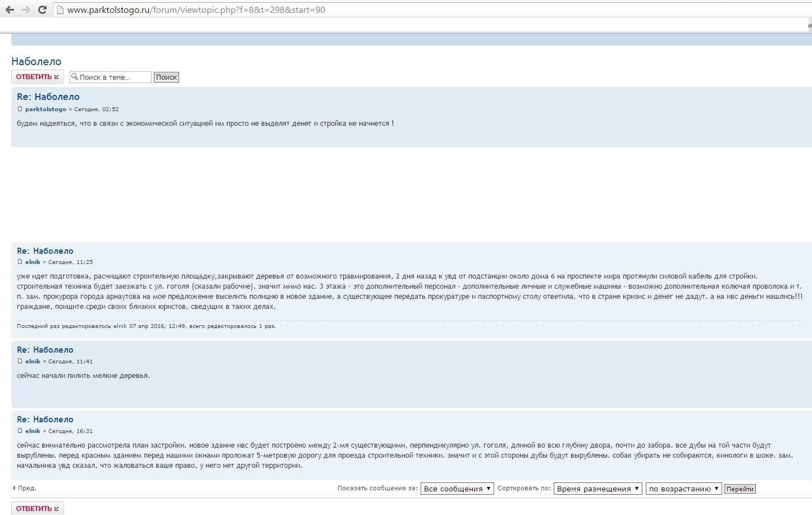This screenshot has height=515, width=812.
Task: Click the browser forward arrow
Action: pyautogui.click(x=26, y=10)
